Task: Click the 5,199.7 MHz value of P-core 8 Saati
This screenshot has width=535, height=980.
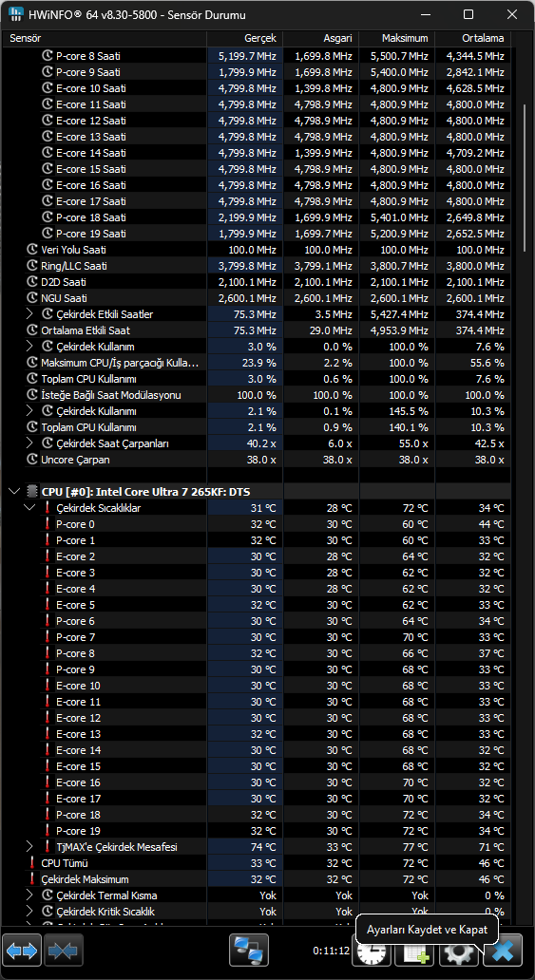Action: (247, 56)
